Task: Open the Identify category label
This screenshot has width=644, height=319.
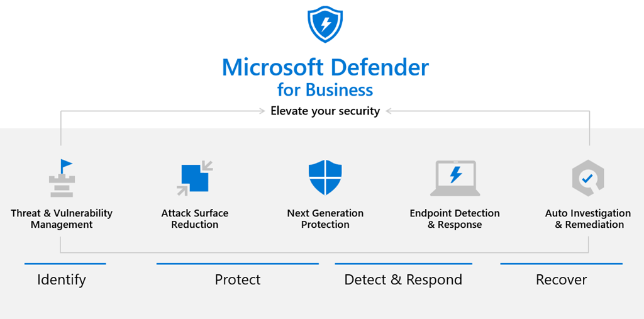Action: (x=62, y=280)
